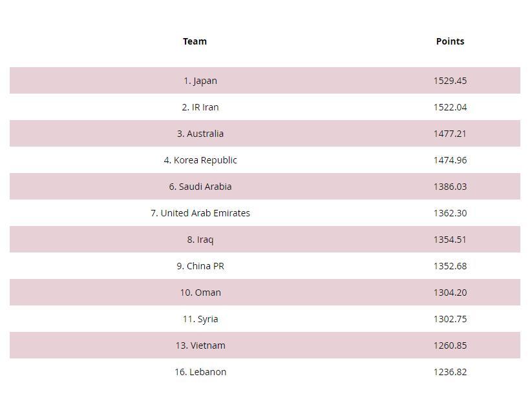Select 6. Saudi Arabia team
Image resolution: width=532 pixels, height=401 pixels.
coord(200,187)
